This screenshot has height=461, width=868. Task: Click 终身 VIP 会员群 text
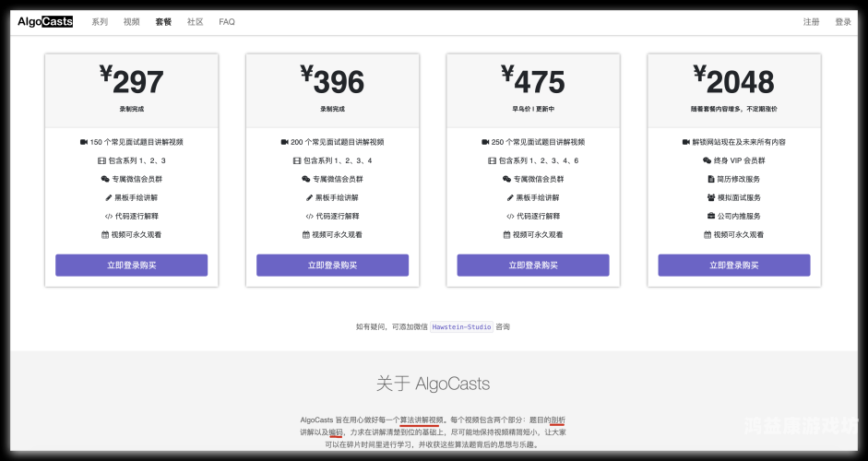(x=739, y=160)
